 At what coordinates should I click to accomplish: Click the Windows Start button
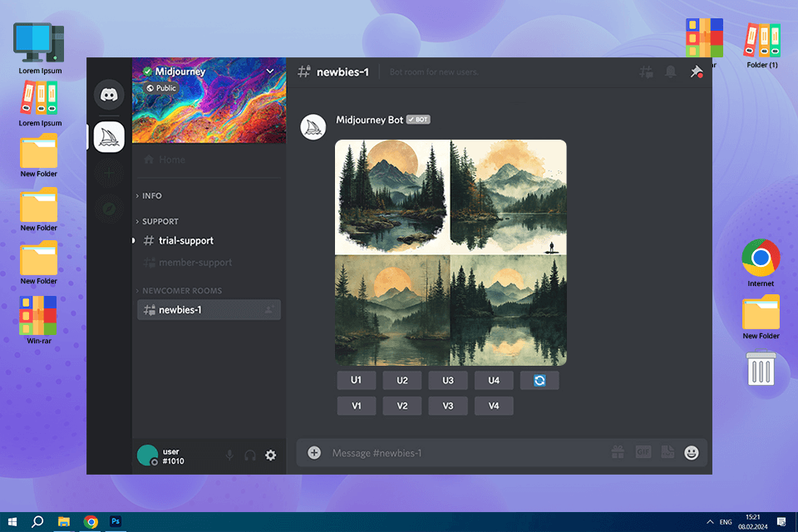[12, 522]
